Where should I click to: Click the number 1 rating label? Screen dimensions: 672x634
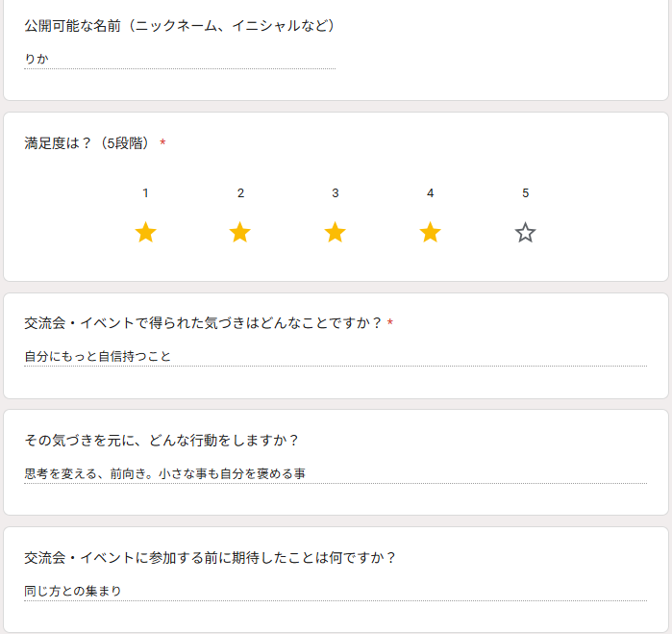(x=145, y=193)
